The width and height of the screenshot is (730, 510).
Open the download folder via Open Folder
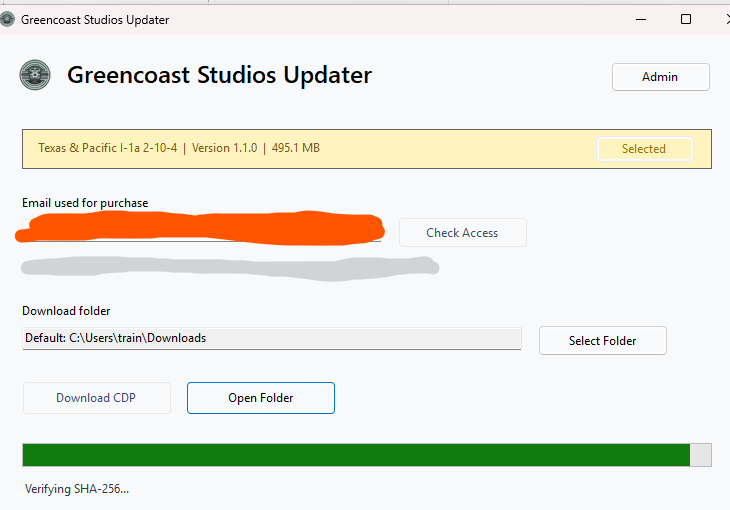tap(261, 398)
